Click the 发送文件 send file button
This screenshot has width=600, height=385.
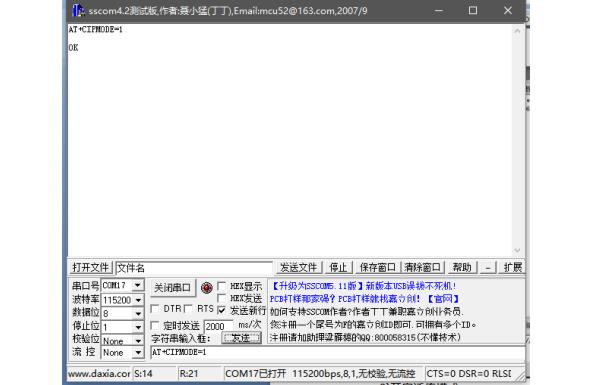[299, 267]
